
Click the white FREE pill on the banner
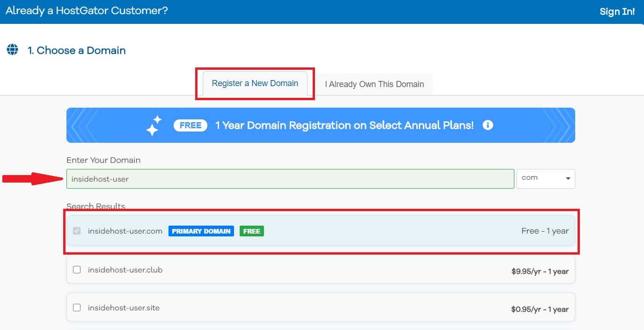190,125
